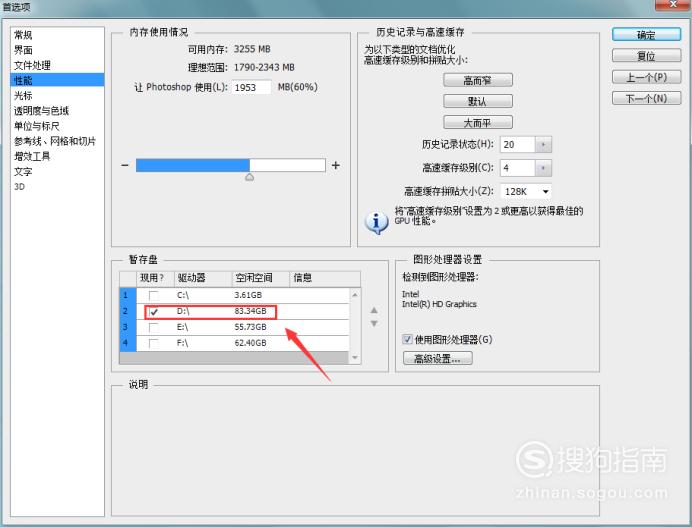Open the 光标 preferences category
The height and width of the screenshot is (527, 692).
pyautogui.click(x=23, y=95)
